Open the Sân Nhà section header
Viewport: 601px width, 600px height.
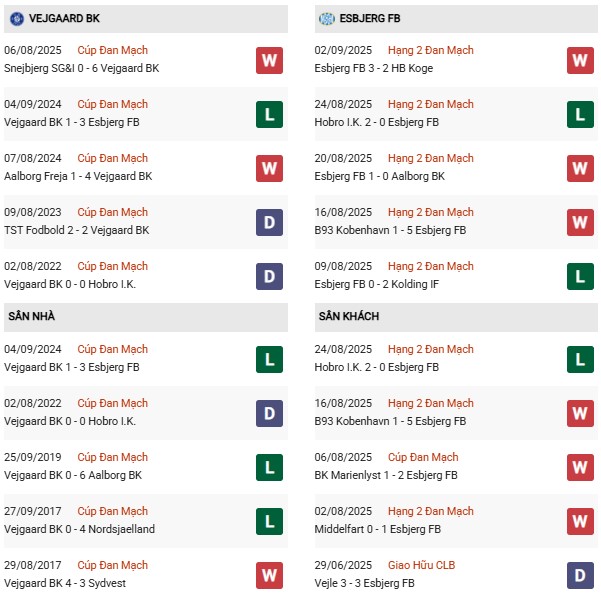(146, 317)
